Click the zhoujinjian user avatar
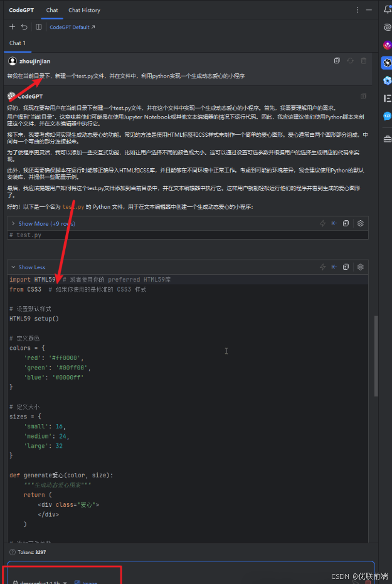The width and height of the screenshot is (392, 584). pos(13,61)
